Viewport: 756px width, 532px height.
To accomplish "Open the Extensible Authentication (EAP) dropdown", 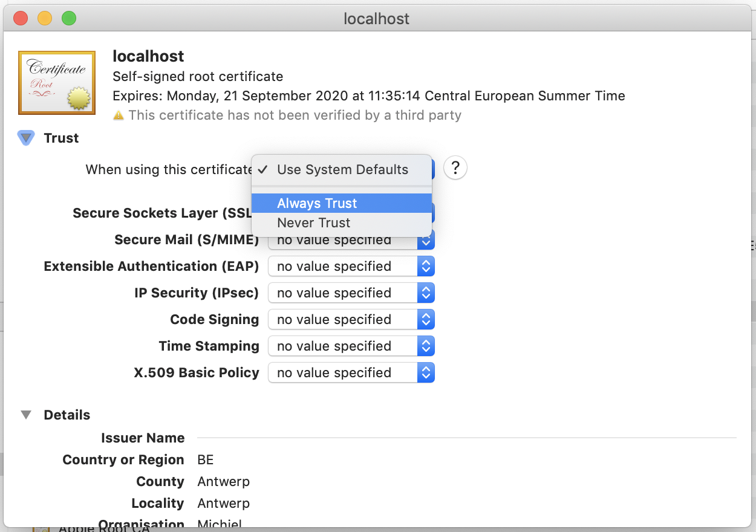I will [x=351, y=266].
